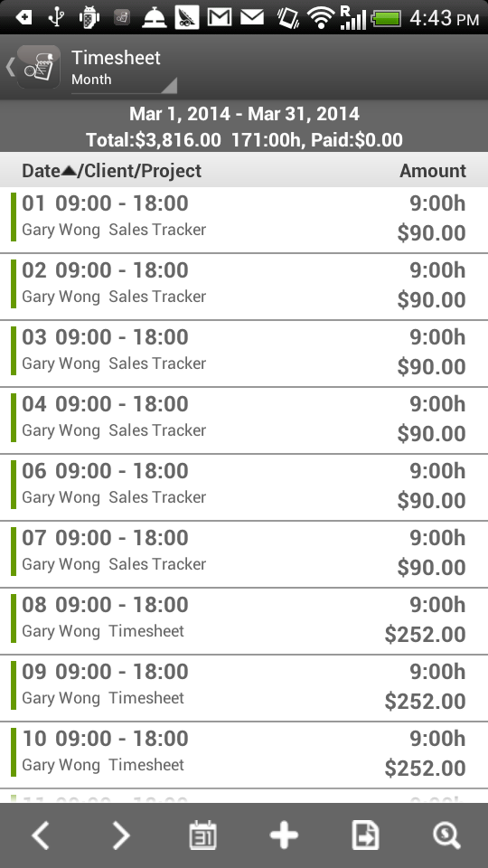Open the search filter magnifier icon
Viewport: 488px width, 868px height.
(x=446, y=835)
